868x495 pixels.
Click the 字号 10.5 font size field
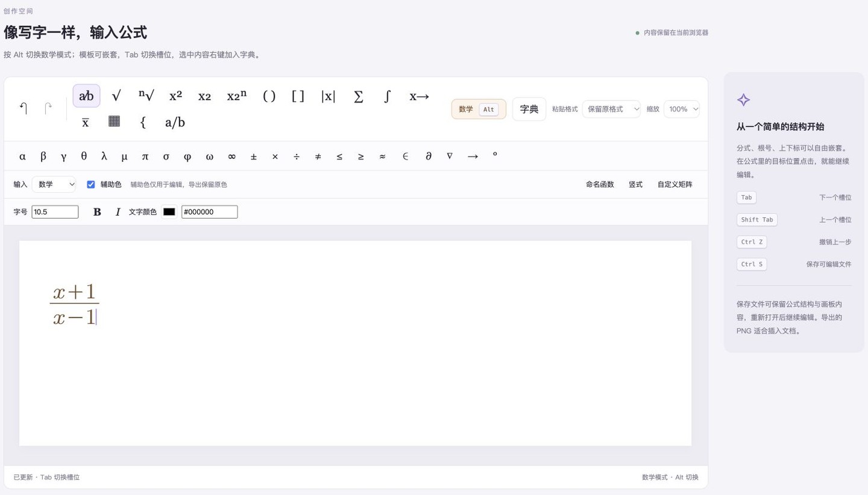pos(55,212)
